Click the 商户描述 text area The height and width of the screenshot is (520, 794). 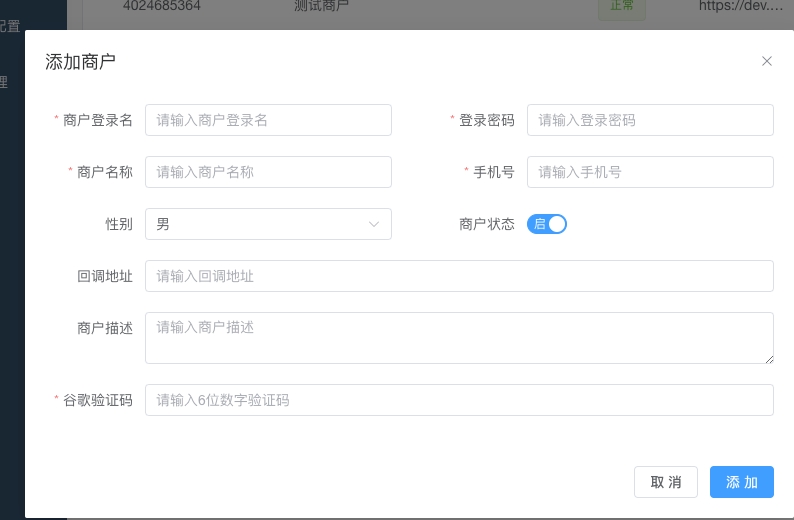[459, 337]
